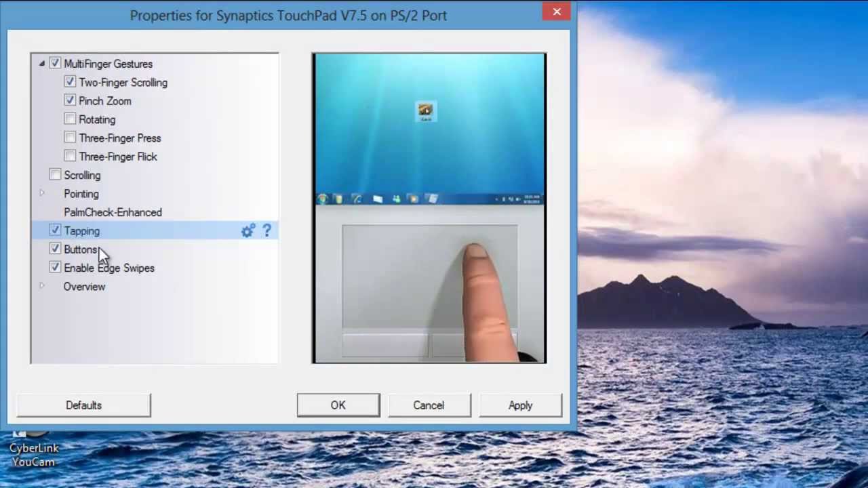Enable the Rotating checkbox
This screenshot has width=868, height=488.
tap(70, 119)
